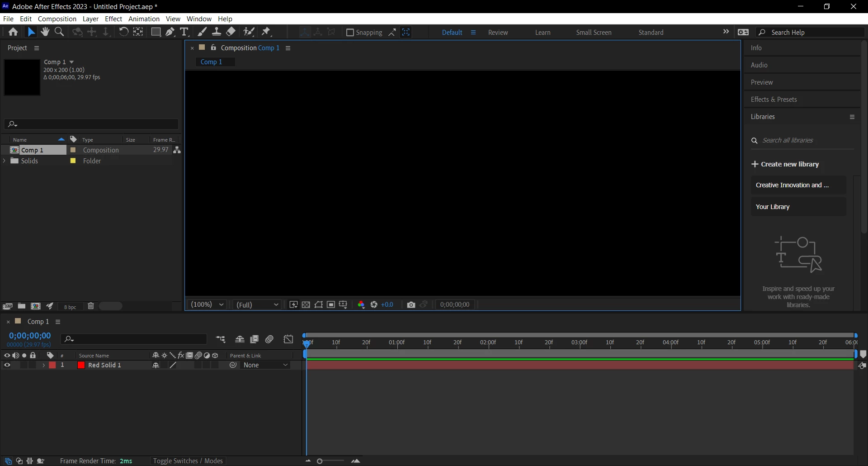Image resolution: width=868 pixels, height=466 pixels.
Task: Take a snapshot with the camera icon
Action: [411, 305]
